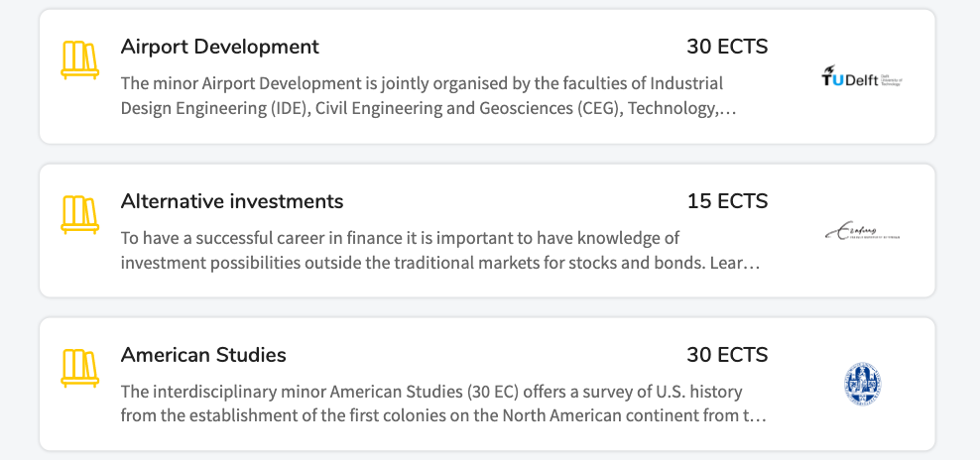Viewport: 980px width, 460px height.
Task: Click the TU Delft logo
Action: click(862, 77)
